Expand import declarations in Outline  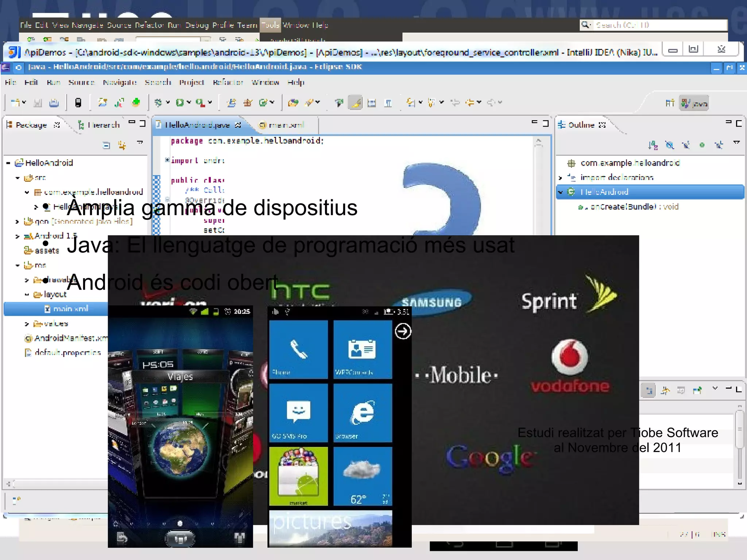(561, 178)
